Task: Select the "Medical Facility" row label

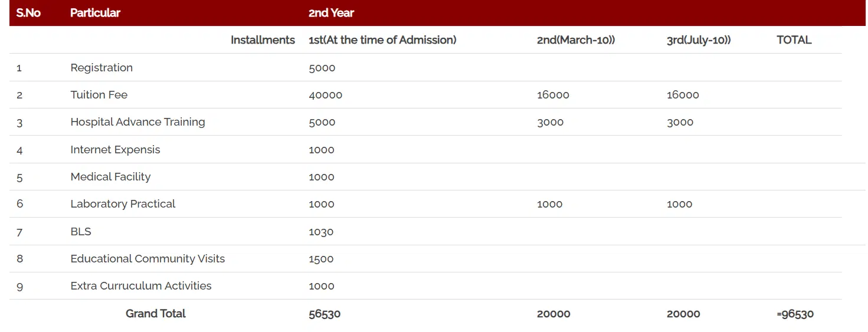Action: (x=110, y=177)
